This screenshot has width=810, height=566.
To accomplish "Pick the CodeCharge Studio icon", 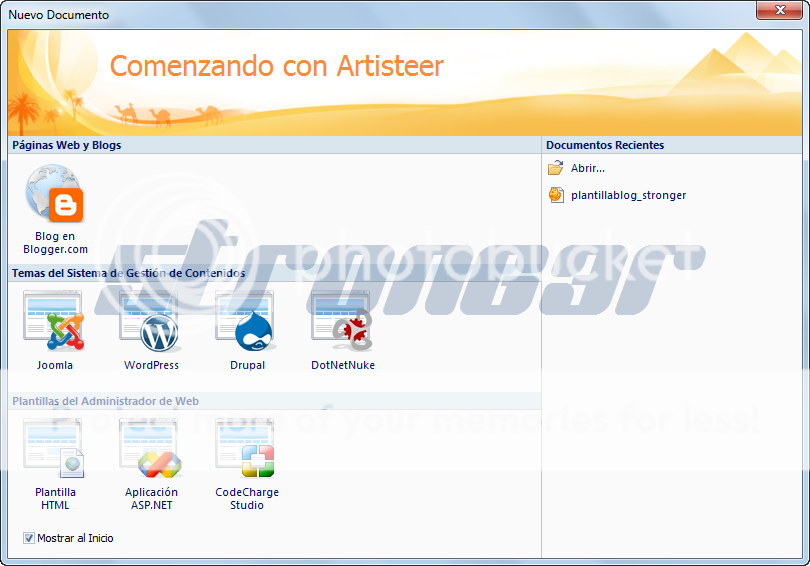I will (245, 448).
